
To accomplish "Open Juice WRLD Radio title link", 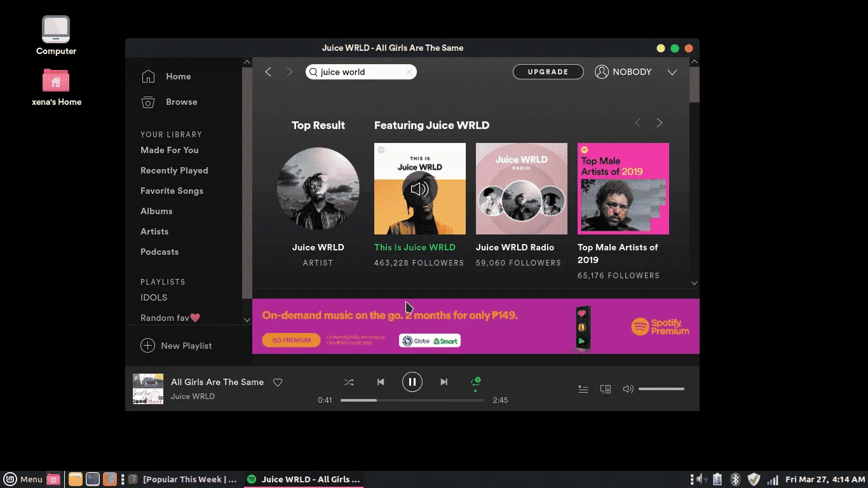I will pyautogui.click(x=515, y=247).
